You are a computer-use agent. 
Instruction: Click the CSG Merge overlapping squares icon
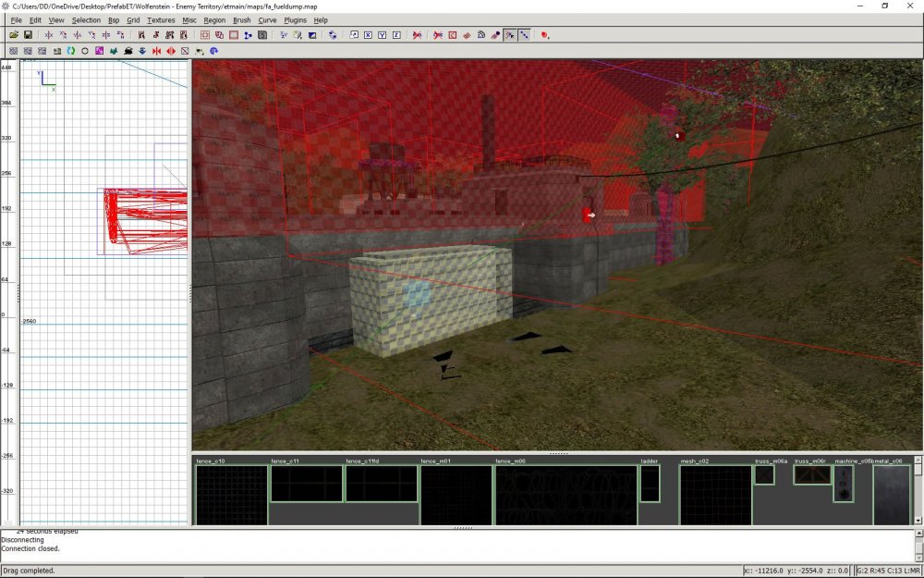pyautogui.click(x=219, y=35)
